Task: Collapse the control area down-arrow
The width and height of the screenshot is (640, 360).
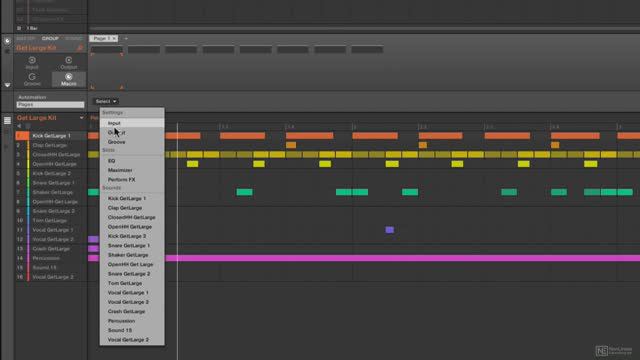Action: click(7, 85)
